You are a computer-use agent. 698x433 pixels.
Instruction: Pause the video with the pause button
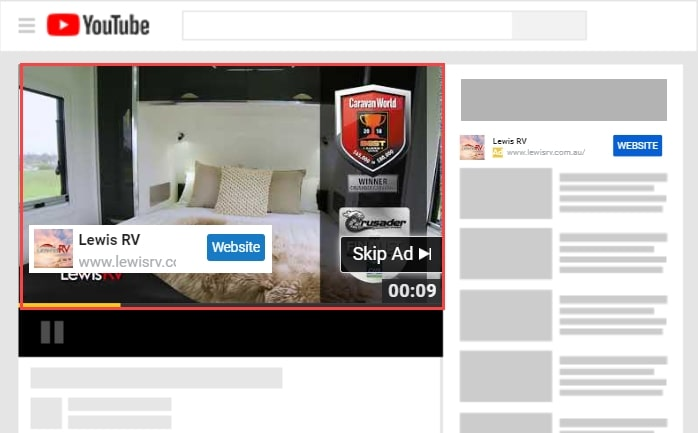click(x=52, y=332)
